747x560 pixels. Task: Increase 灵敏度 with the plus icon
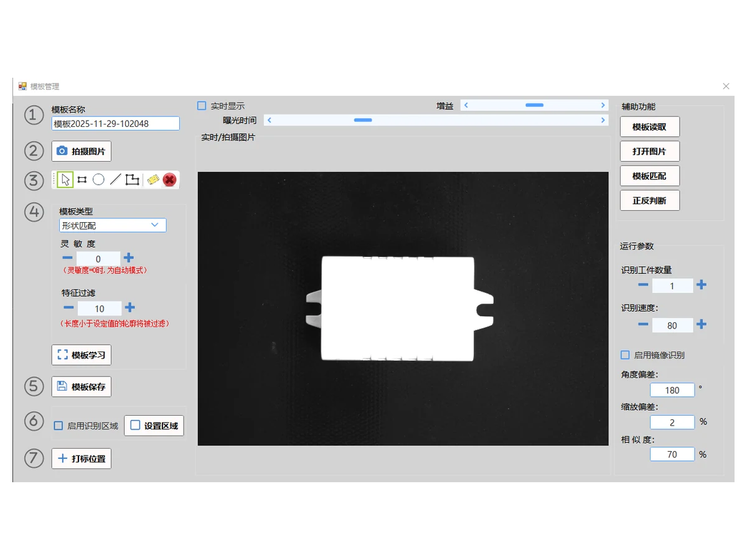point(129,258)
